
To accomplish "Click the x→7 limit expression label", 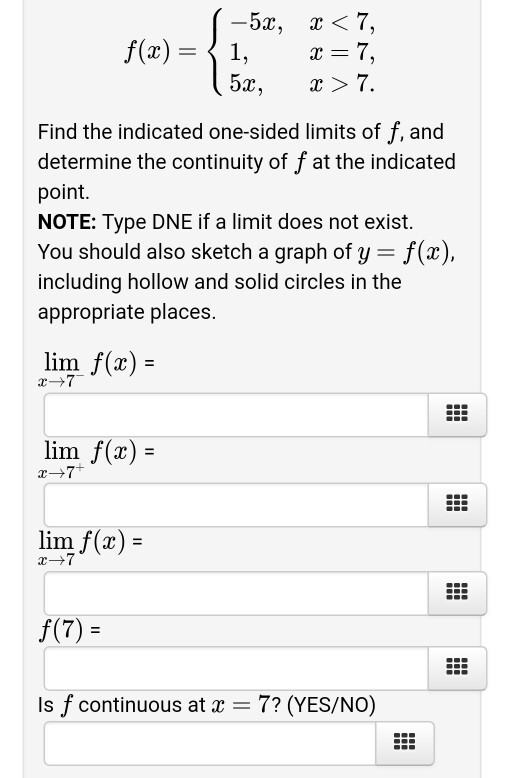I will 90,547.
